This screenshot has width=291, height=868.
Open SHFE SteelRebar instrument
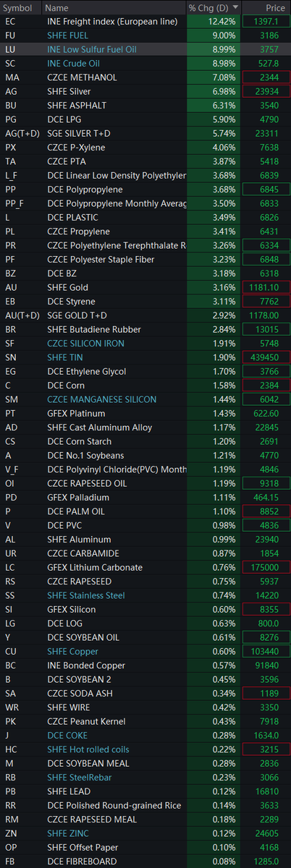point(80,777)
